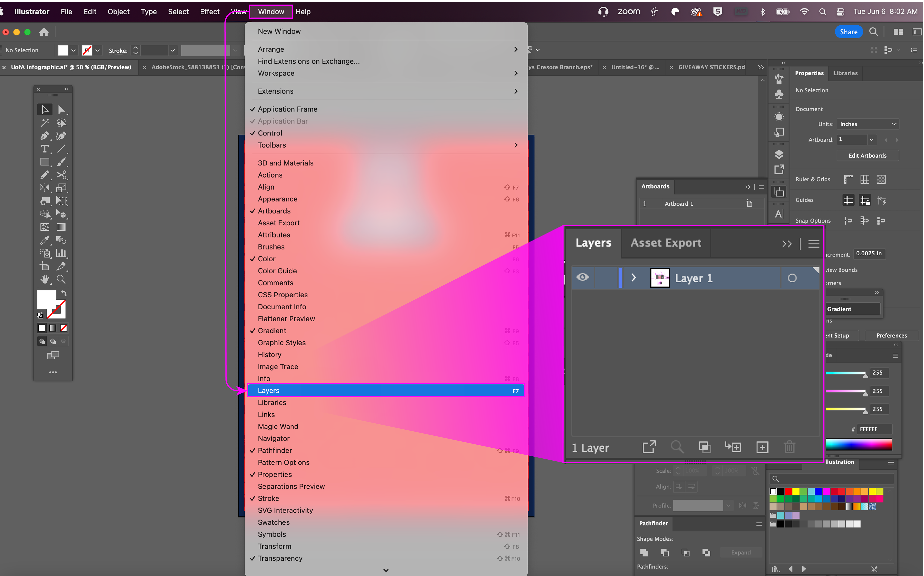Select the Type tool

[44, 149]
